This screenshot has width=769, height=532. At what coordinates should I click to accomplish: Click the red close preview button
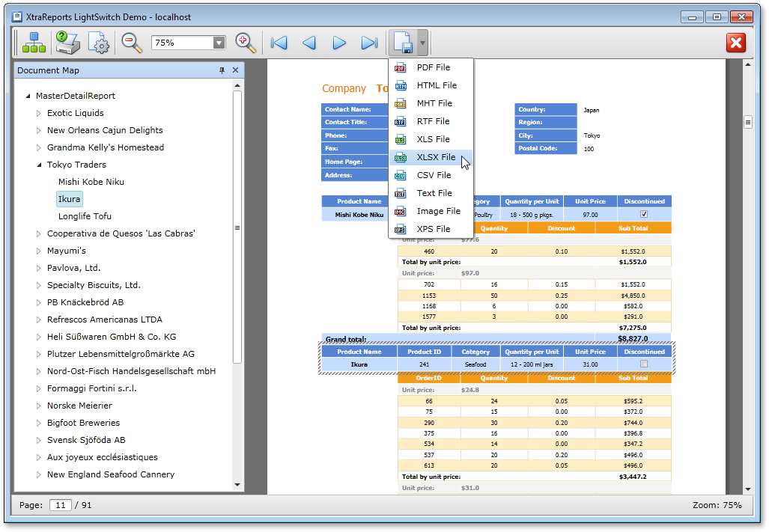click(736, 43)
